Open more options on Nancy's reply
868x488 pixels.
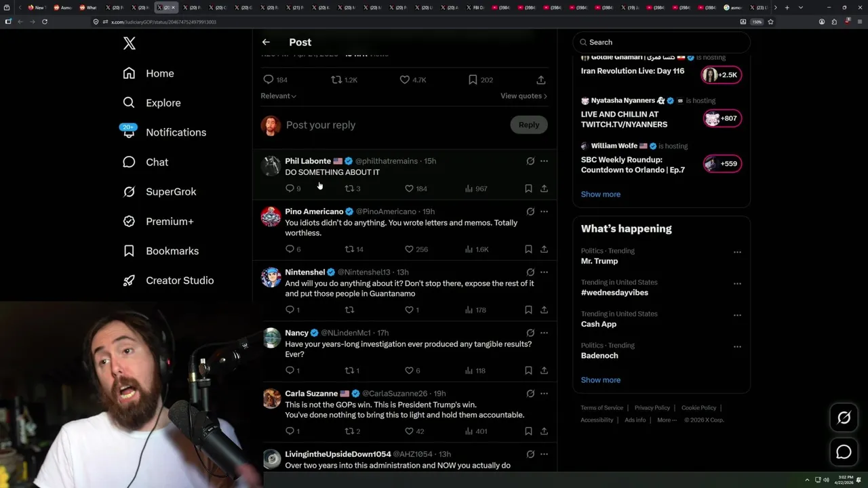point(544,333)
